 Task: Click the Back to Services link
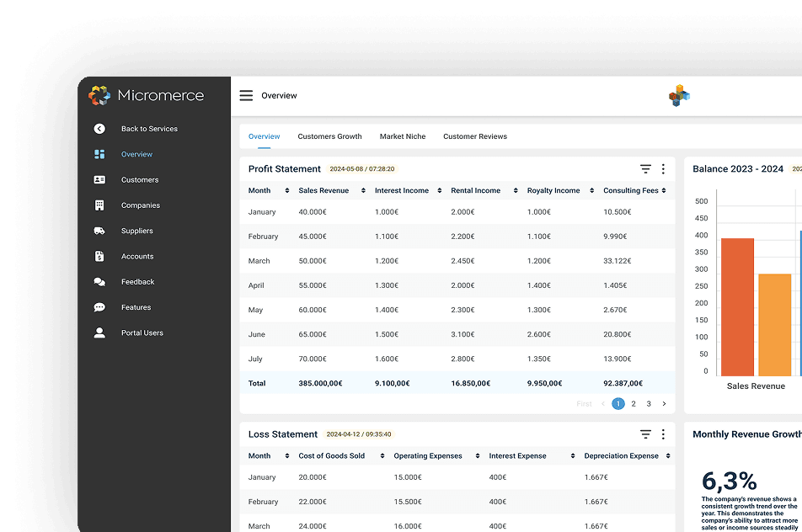(x=147, y=129)
